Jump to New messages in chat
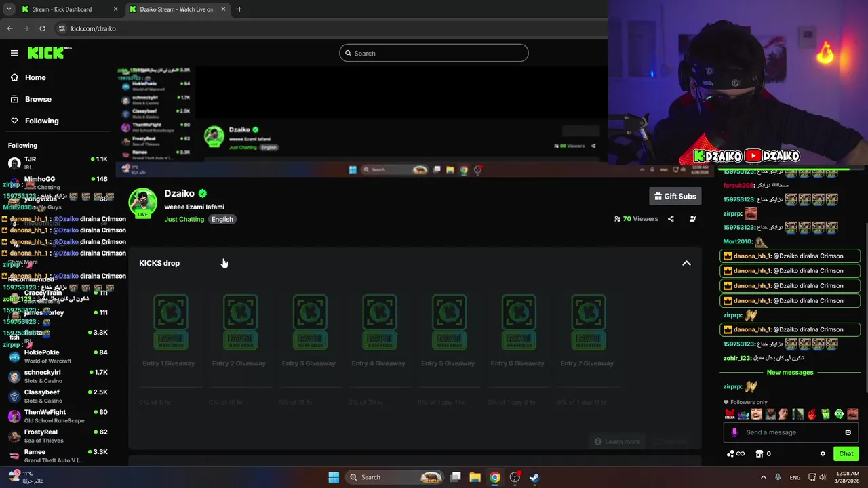868x488 pixels. coord(790,372)
